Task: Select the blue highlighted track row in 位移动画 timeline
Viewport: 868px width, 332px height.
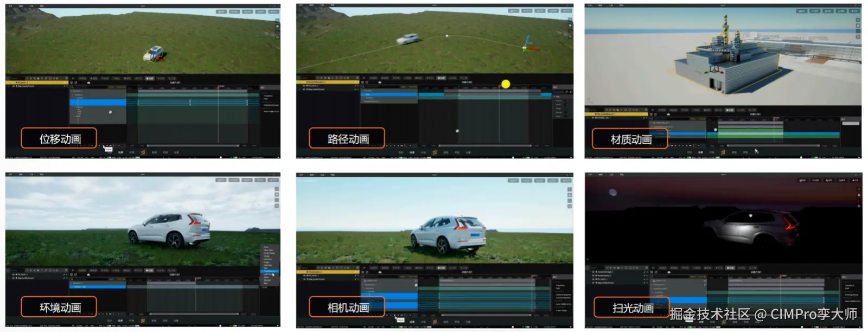Action: [x=98, y=102]
